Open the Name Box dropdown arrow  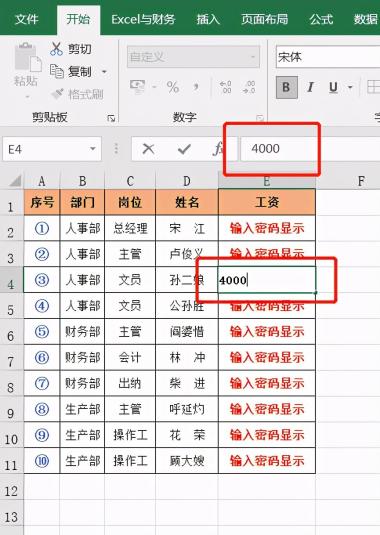tap(92, 149)
